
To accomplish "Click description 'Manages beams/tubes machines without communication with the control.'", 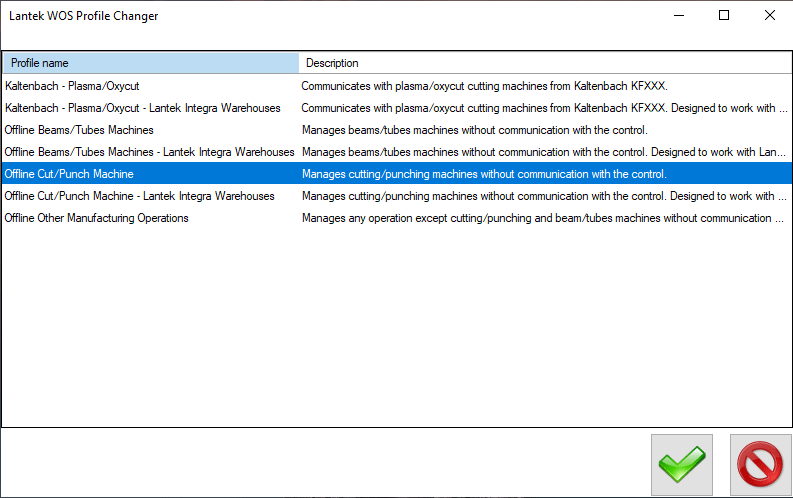I will tap(474, 130).
